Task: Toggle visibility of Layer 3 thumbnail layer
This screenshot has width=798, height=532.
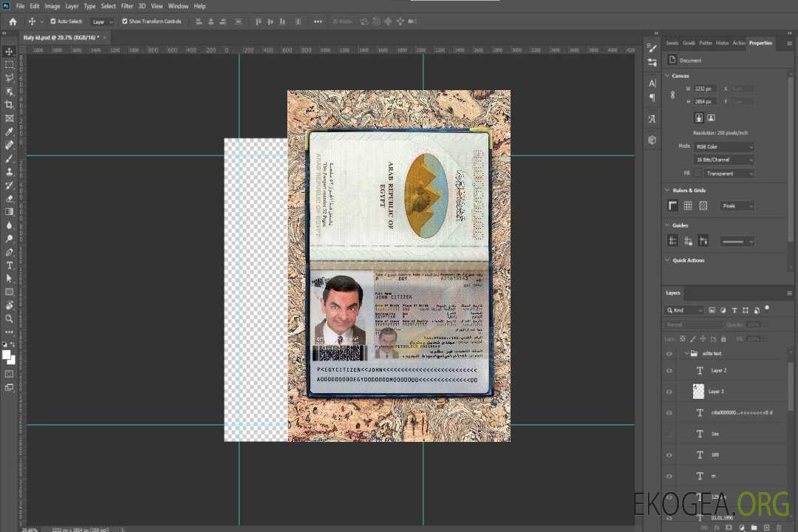Action: [x=669, y=392]
